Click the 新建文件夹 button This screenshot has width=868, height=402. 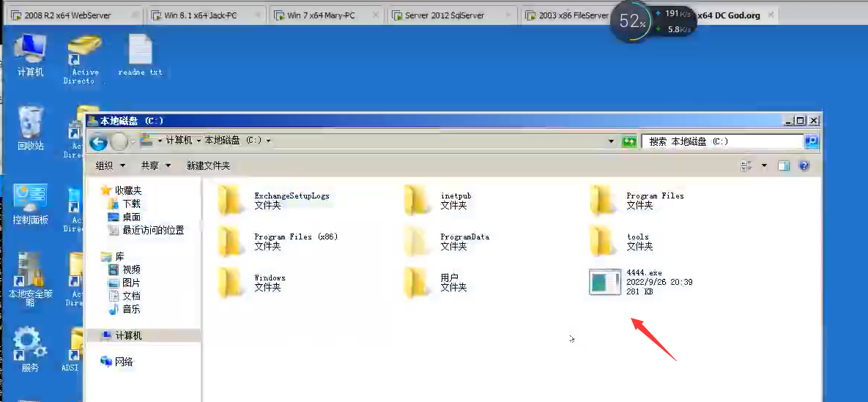pos(209,166)
